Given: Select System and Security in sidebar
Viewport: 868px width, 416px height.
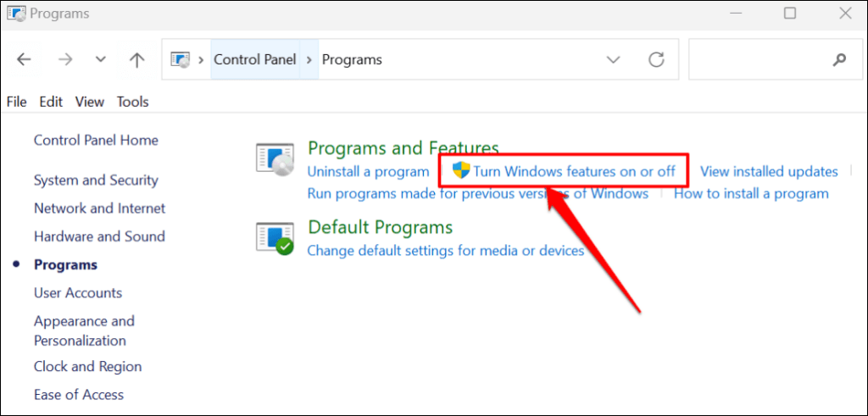Looking at the screenshot, I should (x=96, y=180).
